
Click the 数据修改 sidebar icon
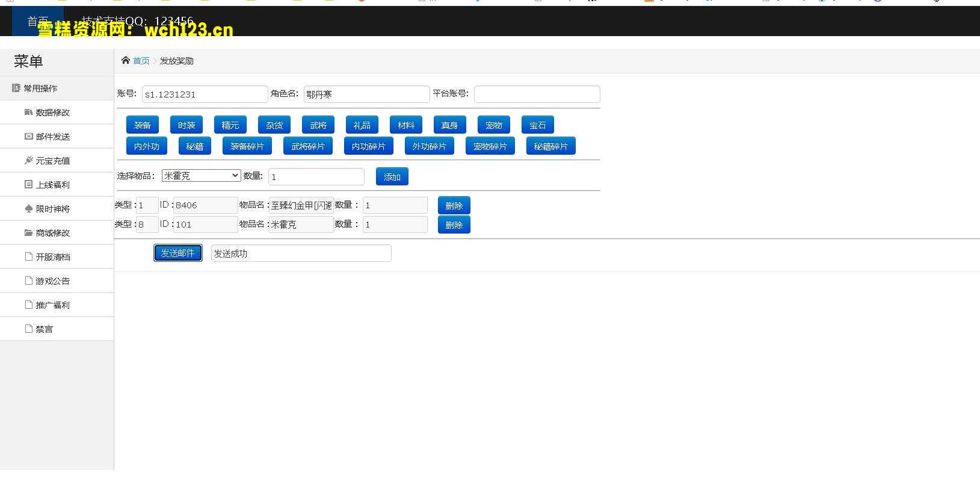[28, 112]
